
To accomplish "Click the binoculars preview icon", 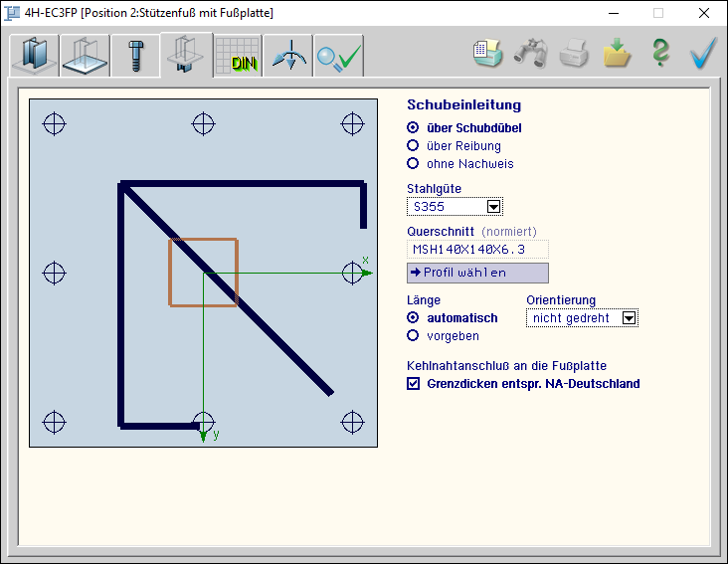I will (530, 54).
